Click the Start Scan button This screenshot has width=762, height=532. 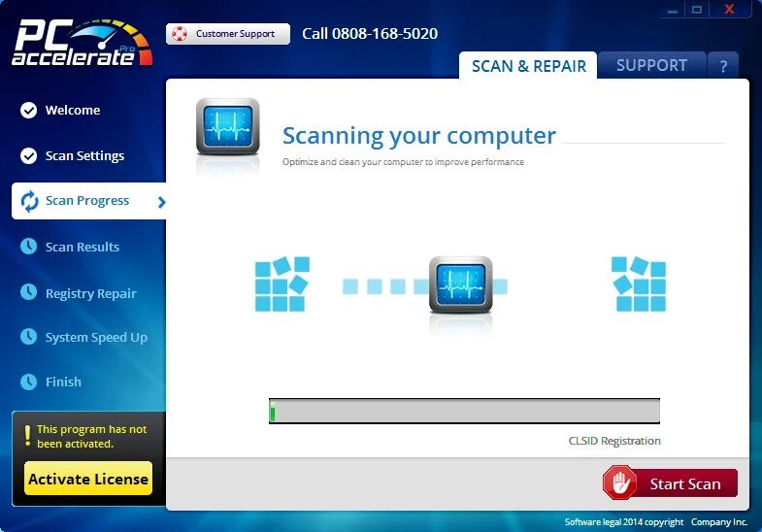tap(670, 482)
